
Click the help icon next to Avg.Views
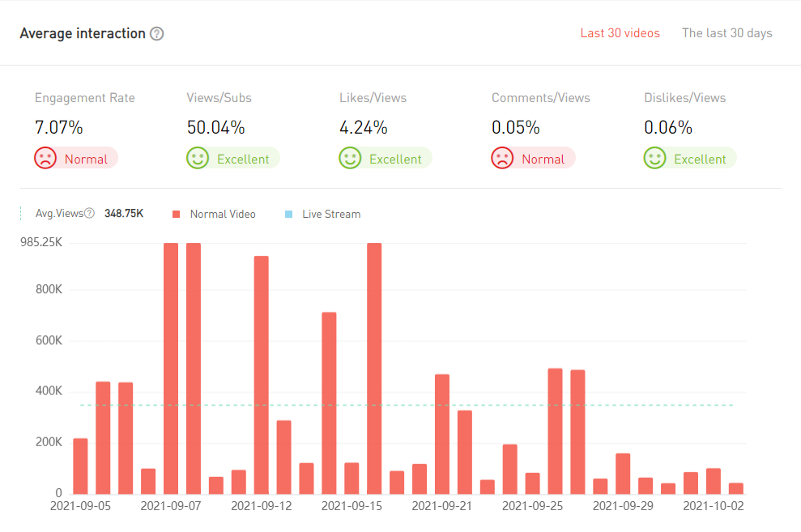89,214
